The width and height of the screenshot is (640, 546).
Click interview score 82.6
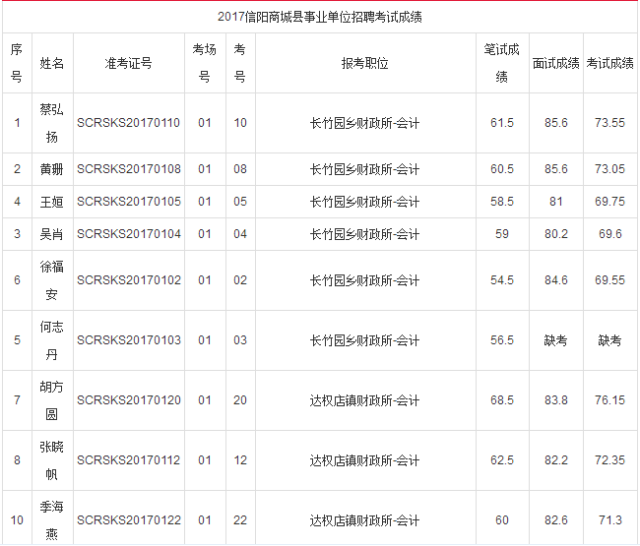pos(556,520)
